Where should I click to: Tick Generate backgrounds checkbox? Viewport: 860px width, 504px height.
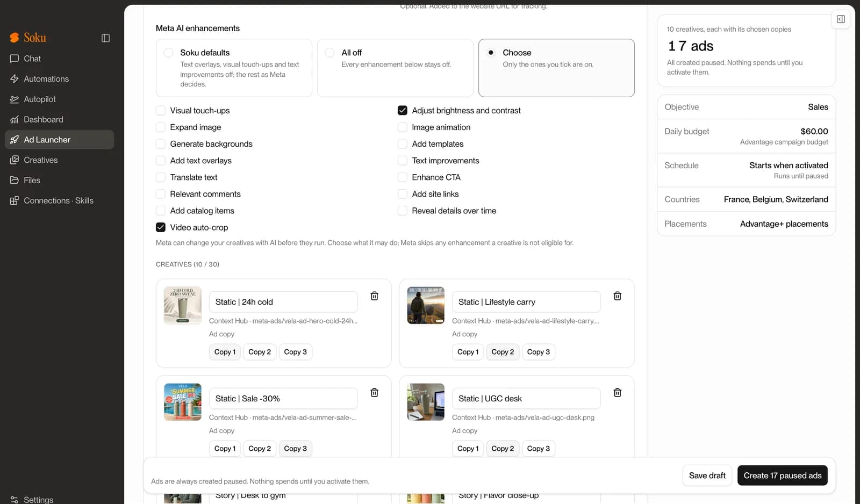pyautogui.click(x=161, y=144)
